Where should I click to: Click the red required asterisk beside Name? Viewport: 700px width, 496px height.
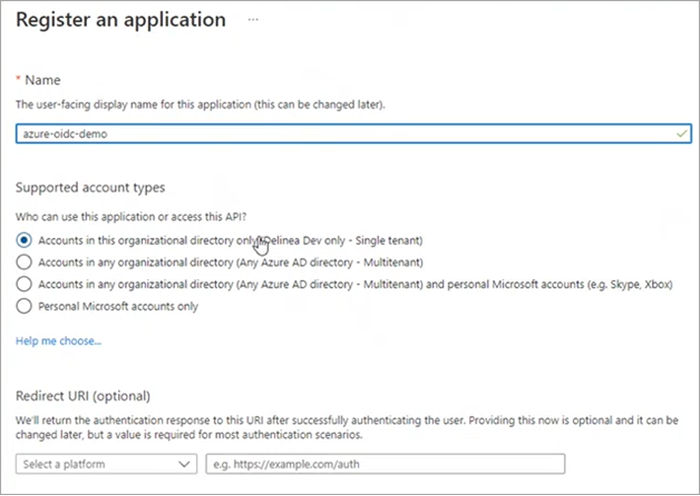19,79
